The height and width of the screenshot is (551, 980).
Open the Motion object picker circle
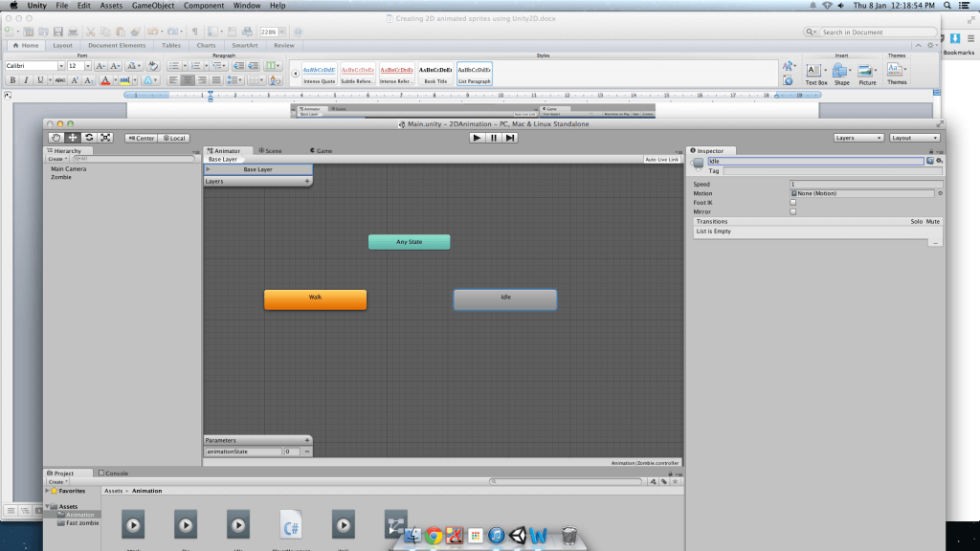pos(940,193)
